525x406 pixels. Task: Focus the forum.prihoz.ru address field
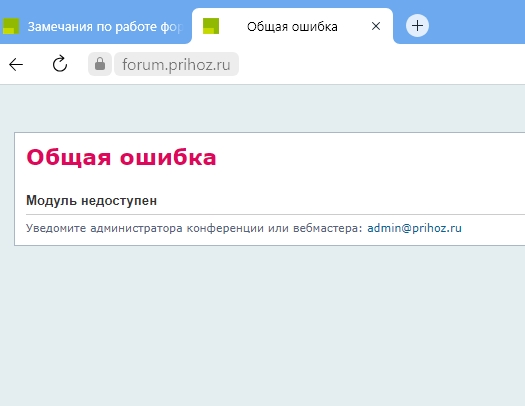tap(176, 64)
